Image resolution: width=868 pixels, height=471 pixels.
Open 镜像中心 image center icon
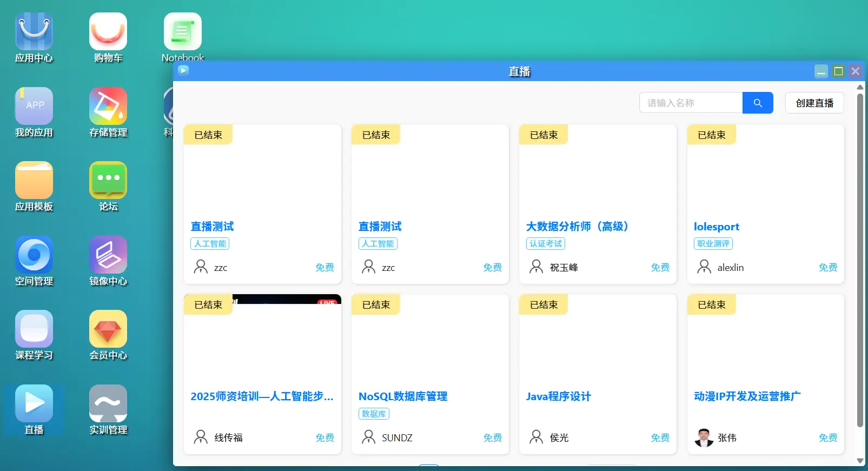click(108, 255)
